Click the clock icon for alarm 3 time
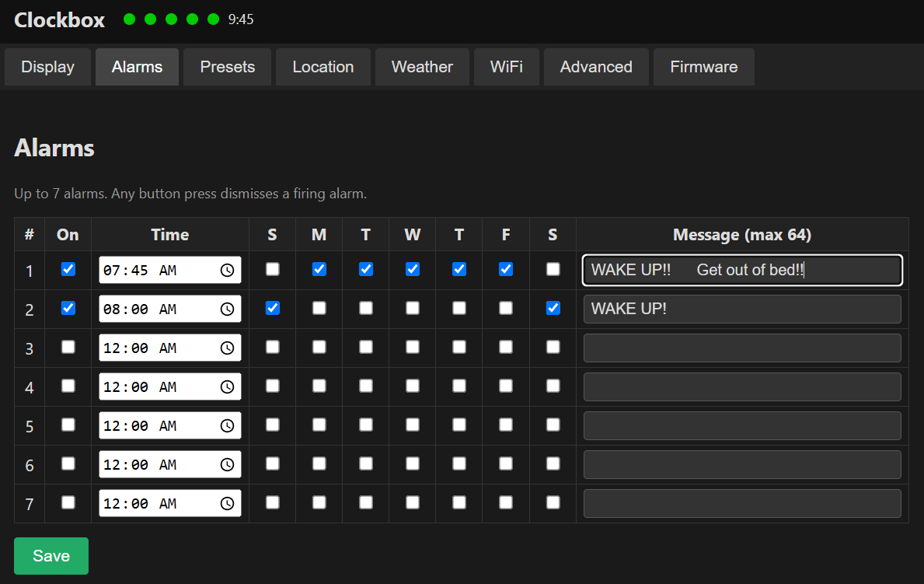 228,348
